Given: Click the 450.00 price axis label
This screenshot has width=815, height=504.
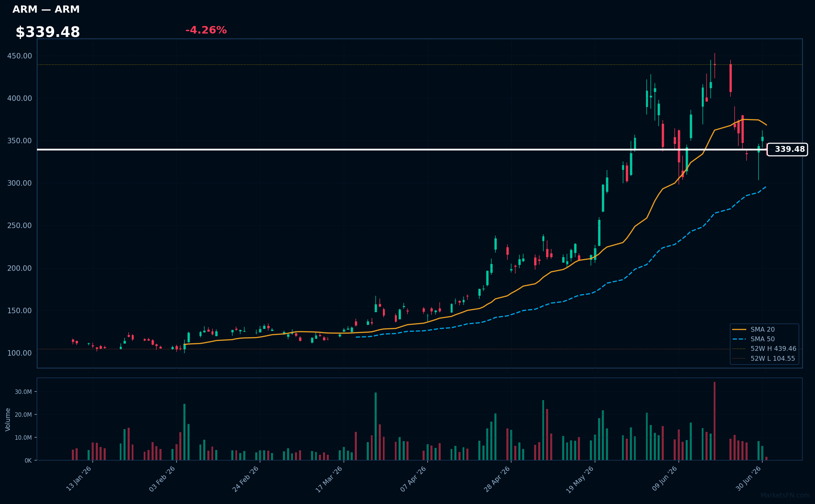Looking at the screenshot, I should point(20,56).
